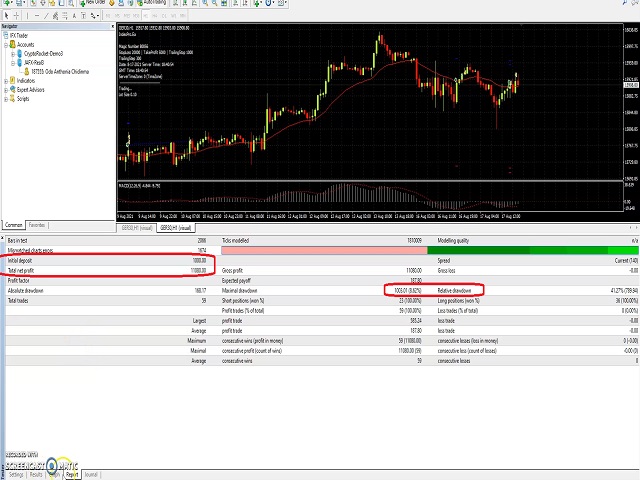Screen dimensions: 640x480
Task: Expand the Indicators tree node
Action: 5,81
